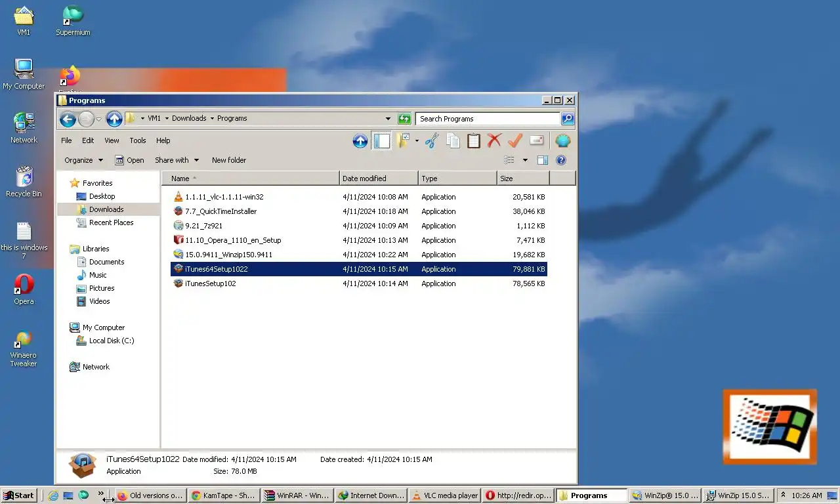Select the 11.10_Opera_1110_en_Setup file
Screen dimensions: 840x504
(x=358, y=240)
